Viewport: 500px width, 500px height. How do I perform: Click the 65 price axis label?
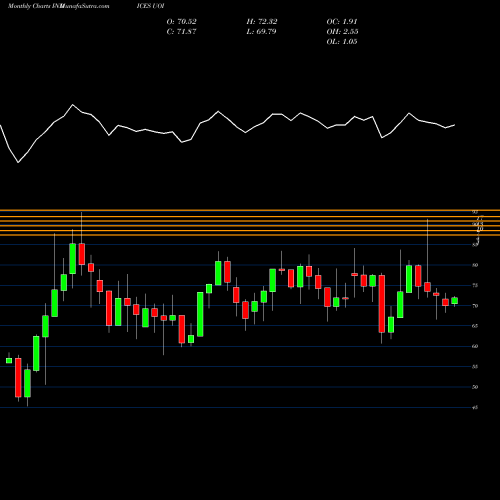475,326
